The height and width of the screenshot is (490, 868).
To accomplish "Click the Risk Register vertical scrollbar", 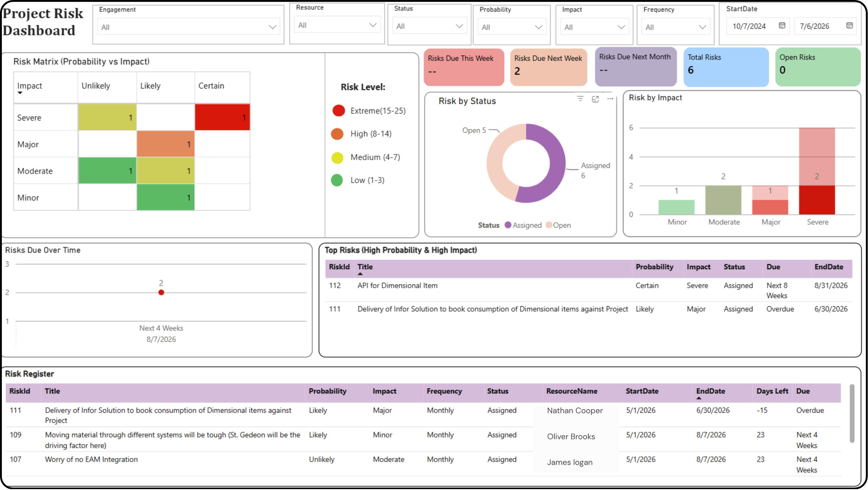I will pos(852,413).
